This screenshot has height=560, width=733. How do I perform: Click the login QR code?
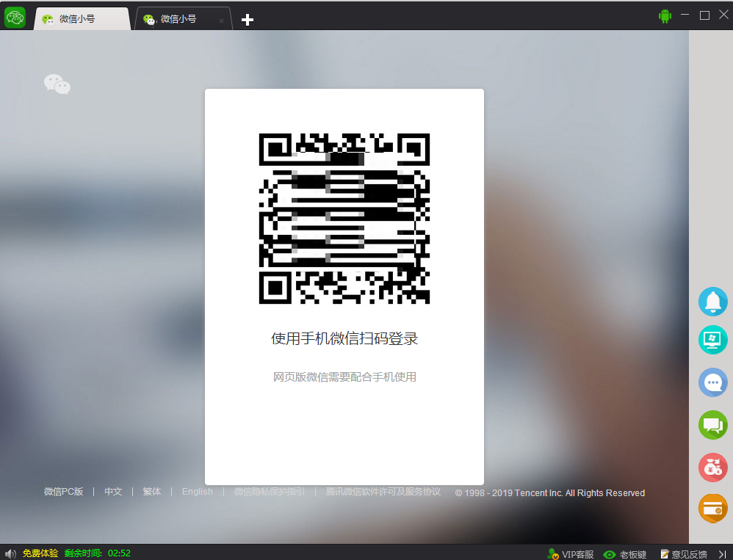[x=344, y=218]
